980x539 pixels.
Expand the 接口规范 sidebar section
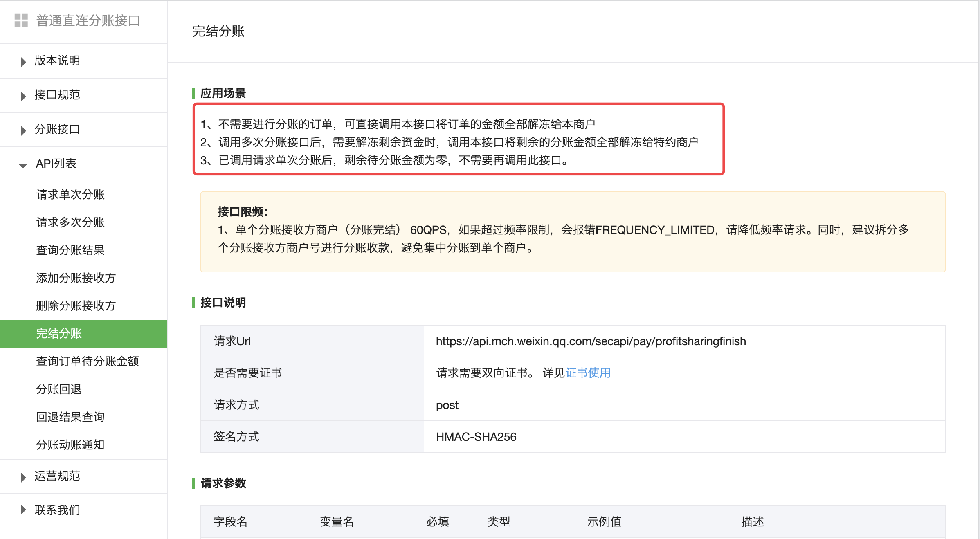pos(57,95)
